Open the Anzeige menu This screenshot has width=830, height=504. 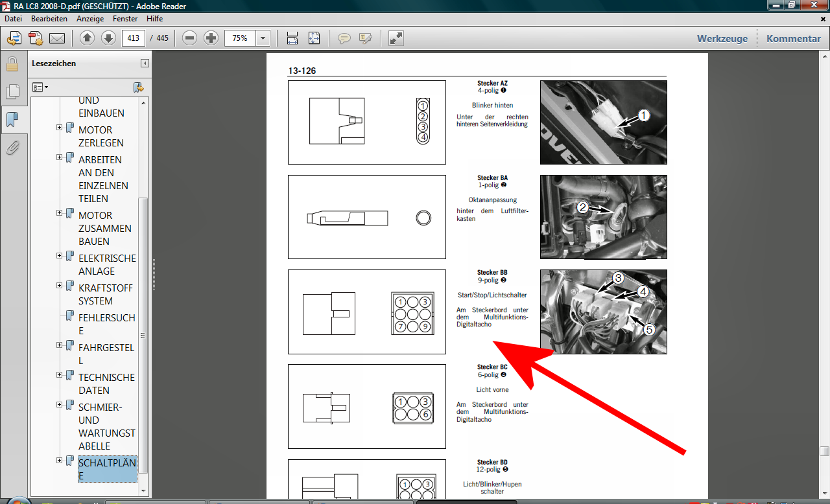point(90,19)
